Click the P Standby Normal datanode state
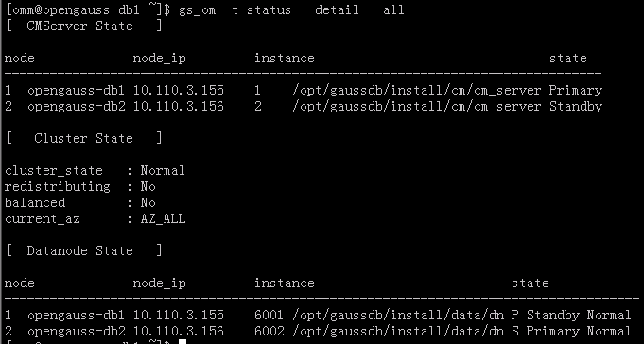This screenshot has height=344, width=644. coord(571,316)
